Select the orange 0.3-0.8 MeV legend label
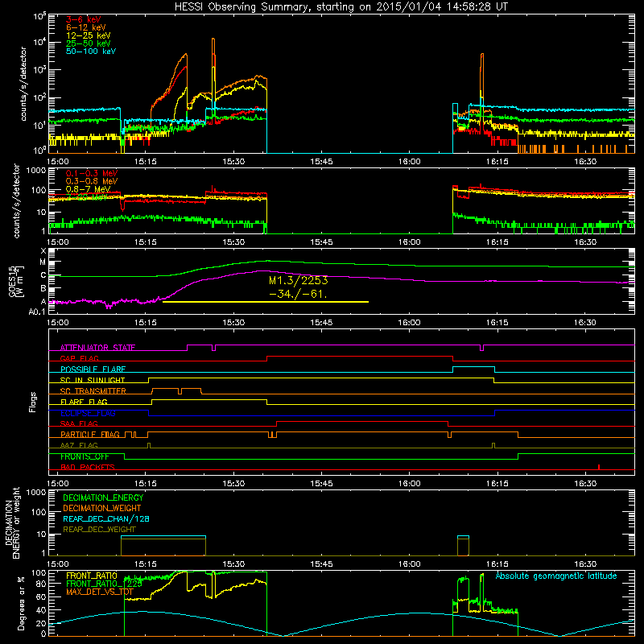This screenshot has height=644, width=644. tap(92, 182)
